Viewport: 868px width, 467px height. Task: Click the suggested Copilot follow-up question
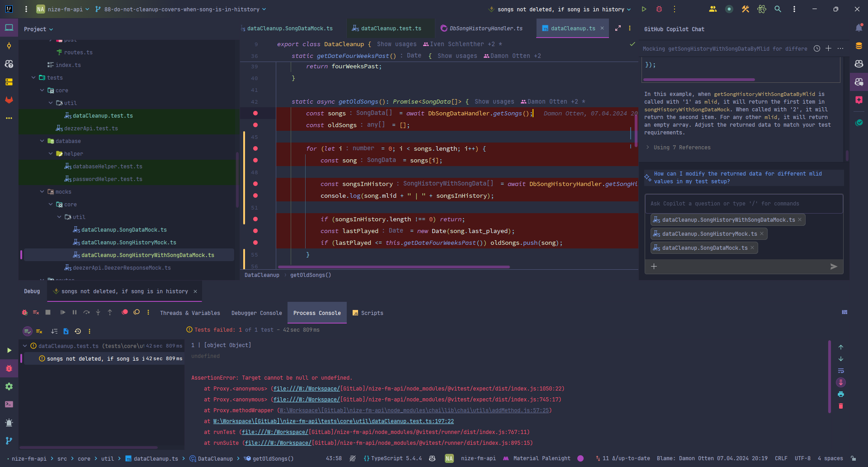click(737, 177)
